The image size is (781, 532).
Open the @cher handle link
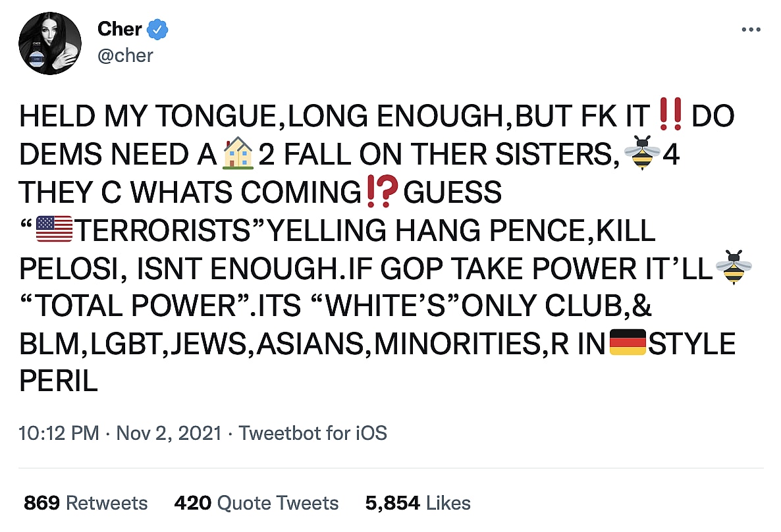point(125,55)
